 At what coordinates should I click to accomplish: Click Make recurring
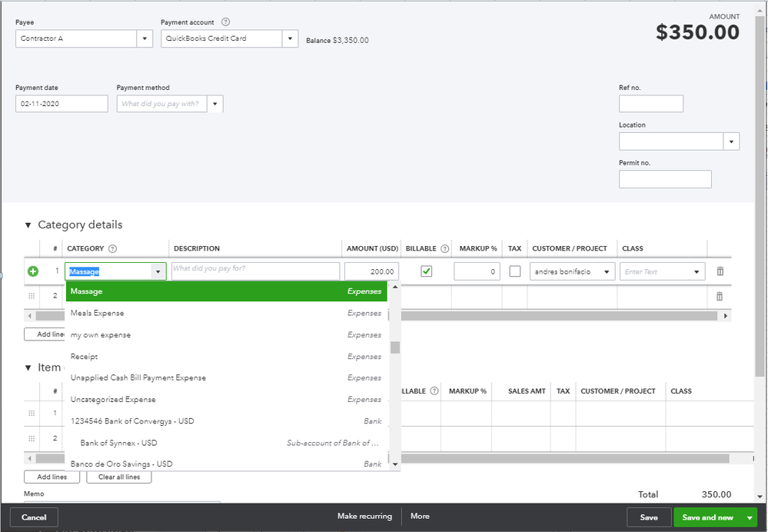[364, 516]
